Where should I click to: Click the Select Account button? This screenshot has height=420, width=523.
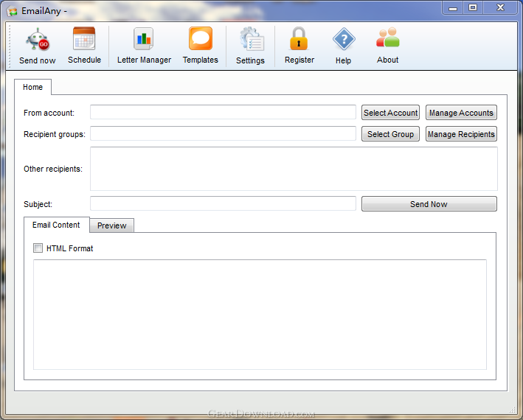pyautogui.click(x=390, y=113)
